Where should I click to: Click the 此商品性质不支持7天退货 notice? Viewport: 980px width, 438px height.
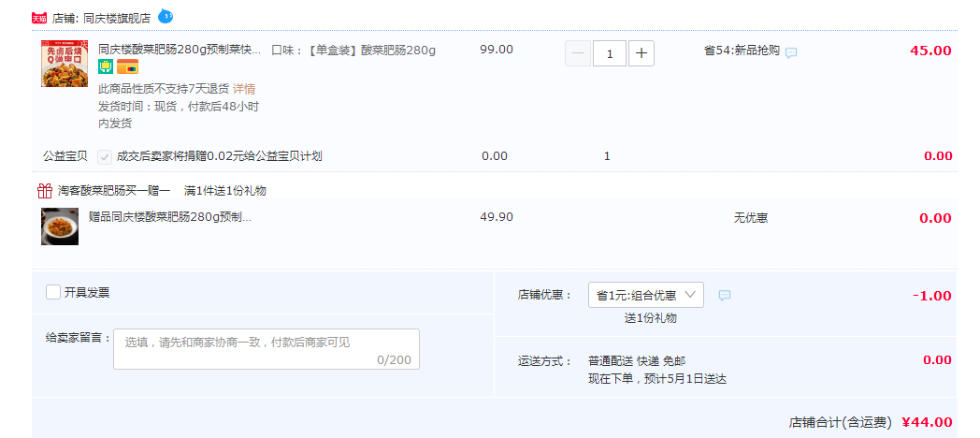click(163, 89)
